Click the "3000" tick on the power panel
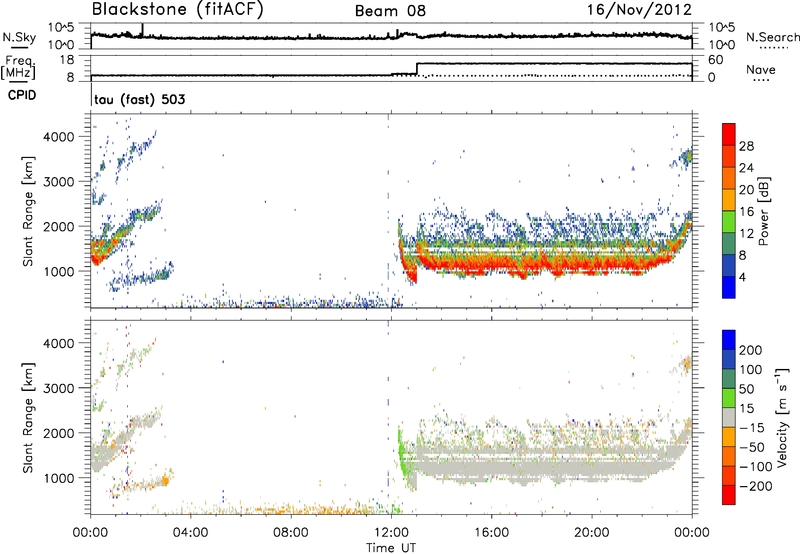 coord(58,182)
